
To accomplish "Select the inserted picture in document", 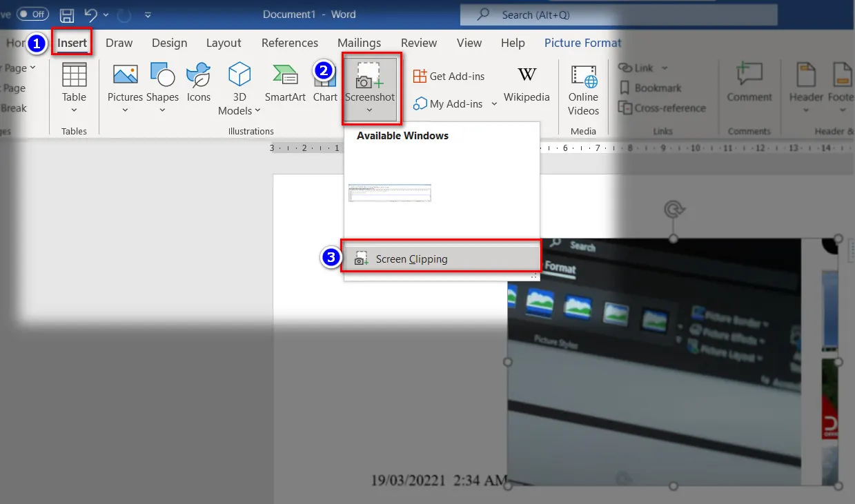I will (673, 362).
